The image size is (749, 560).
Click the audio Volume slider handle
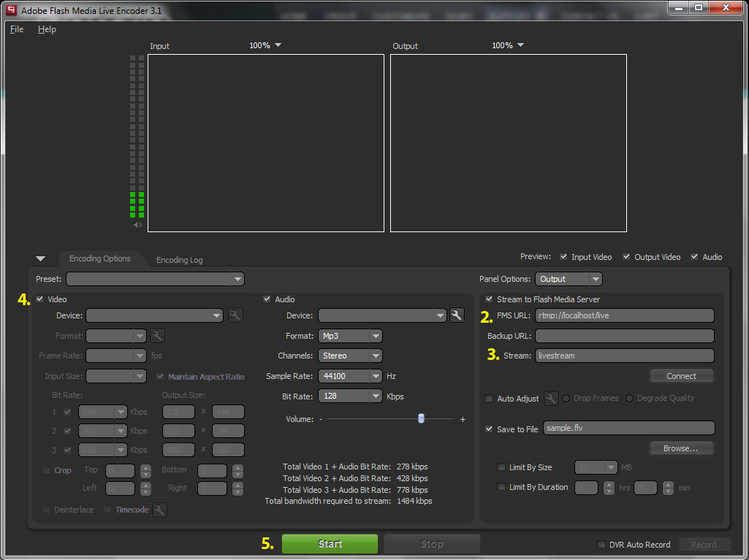(x=421, y=418)
